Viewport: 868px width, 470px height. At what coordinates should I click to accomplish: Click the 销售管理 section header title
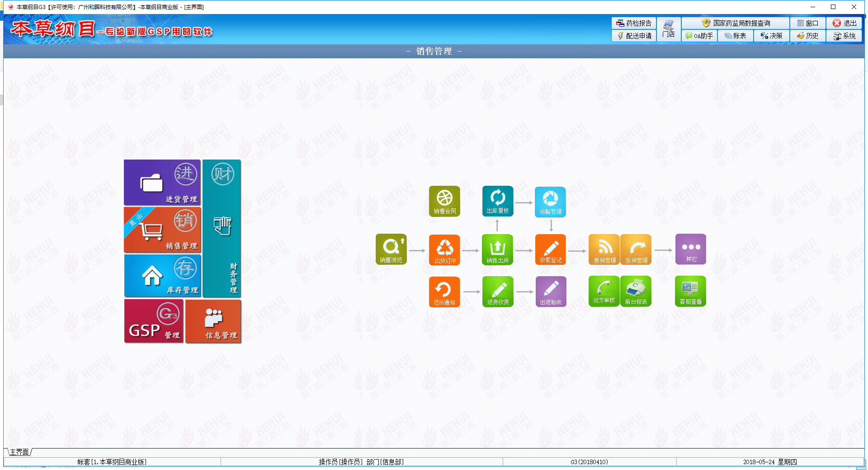click(434, 51)
